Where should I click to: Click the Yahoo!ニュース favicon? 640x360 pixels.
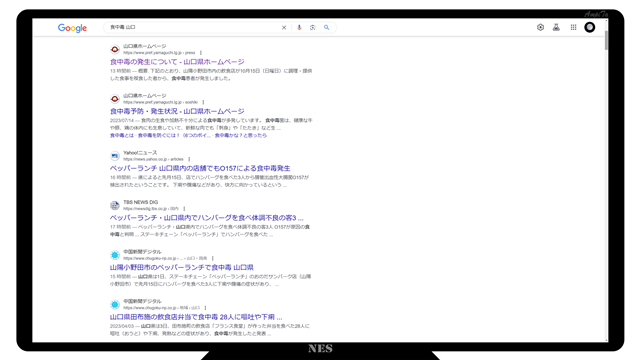115,156
